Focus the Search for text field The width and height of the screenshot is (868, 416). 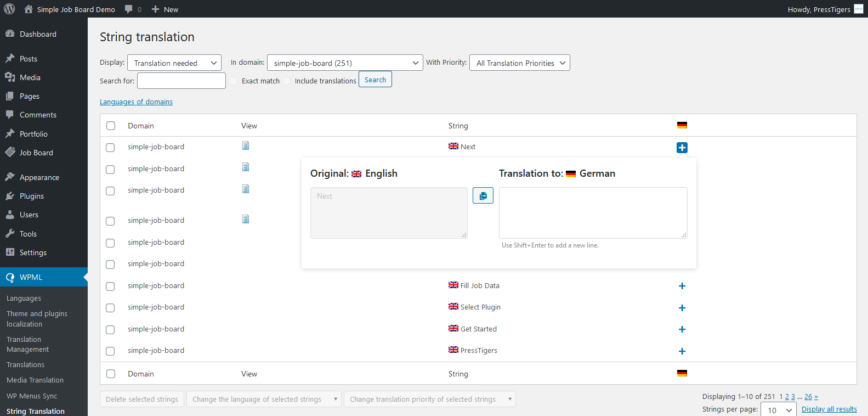point(181,81)
